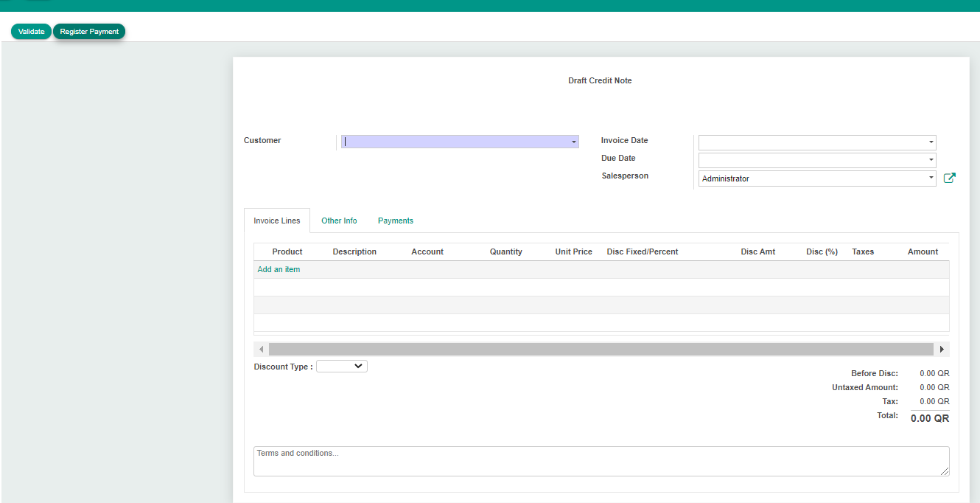
Task: Switch to the Invoice Lines tab
Action: tap(277, 221)
